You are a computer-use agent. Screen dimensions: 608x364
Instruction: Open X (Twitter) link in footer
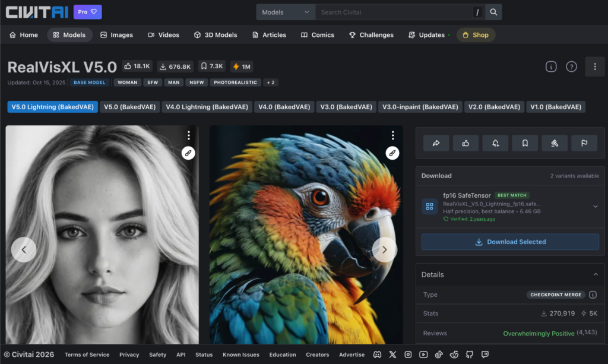(393, 354)
